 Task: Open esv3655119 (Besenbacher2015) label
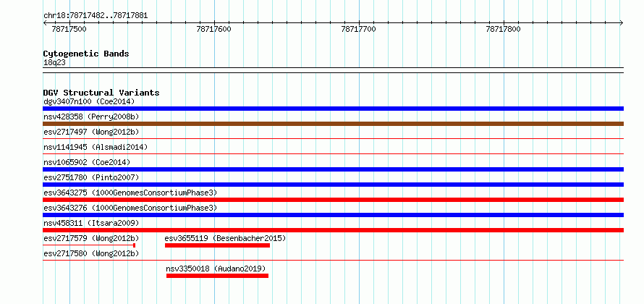(x=225, y=238)
